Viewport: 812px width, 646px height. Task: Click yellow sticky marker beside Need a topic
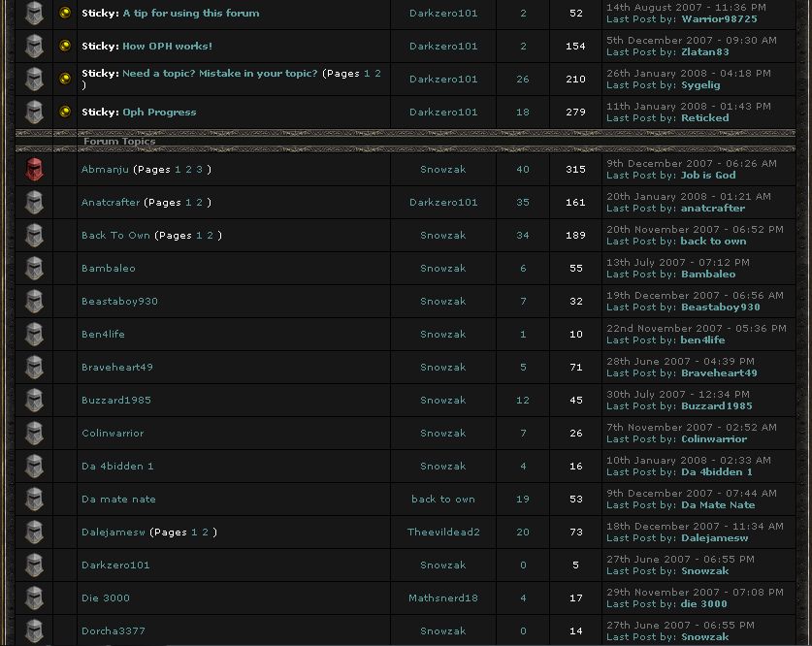65,79
